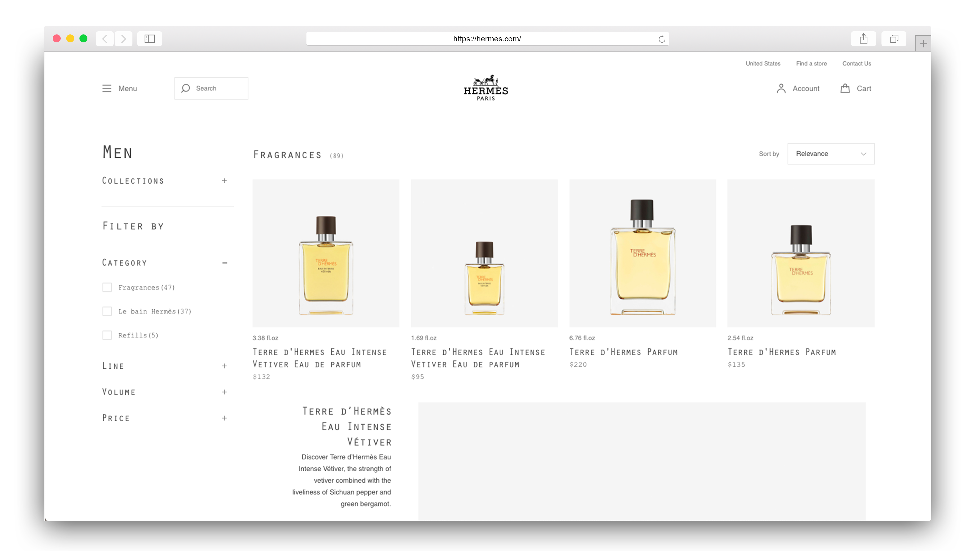Close the window with the red button

57,38
